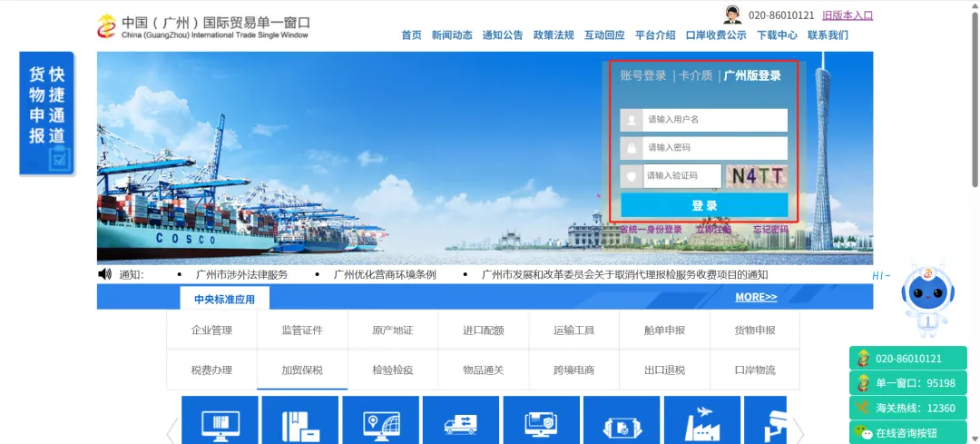Select the 出口退税 category
Screen dimensions: 980x444
click(664, 370)
